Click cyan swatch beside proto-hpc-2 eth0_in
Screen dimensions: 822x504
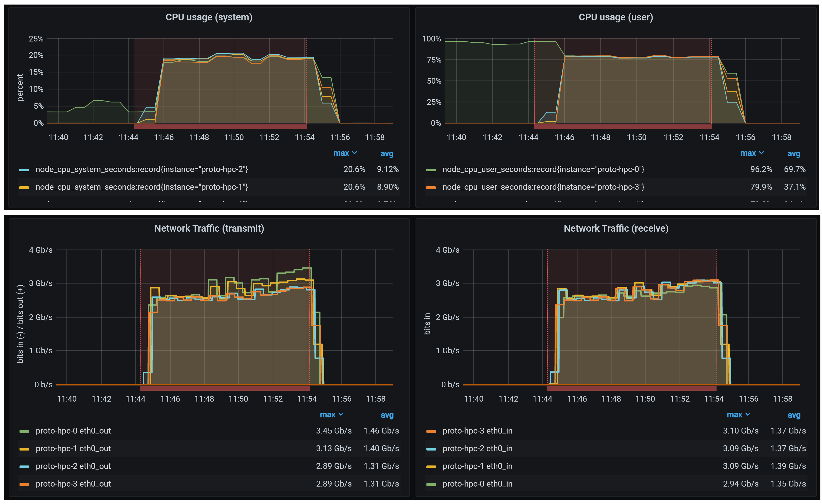point(431,449)
